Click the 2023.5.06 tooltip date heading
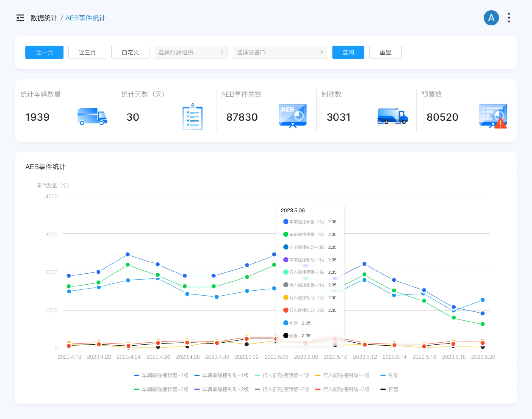Screen dimensions: 532x419 pos(293,210)
